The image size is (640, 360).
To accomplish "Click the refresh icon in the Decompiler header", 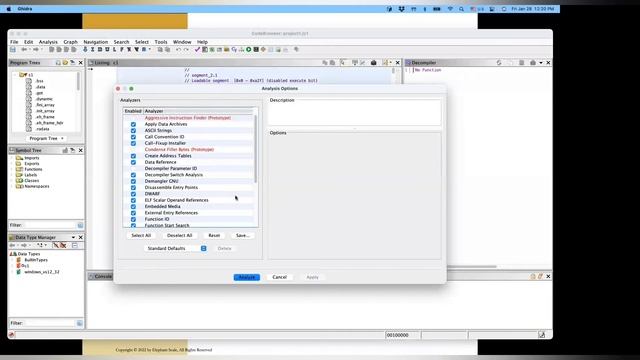I will (x=499, y=63).
